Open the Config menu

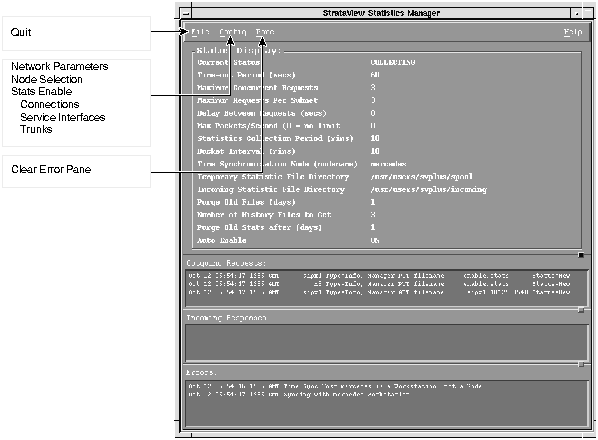pos(233,32)
